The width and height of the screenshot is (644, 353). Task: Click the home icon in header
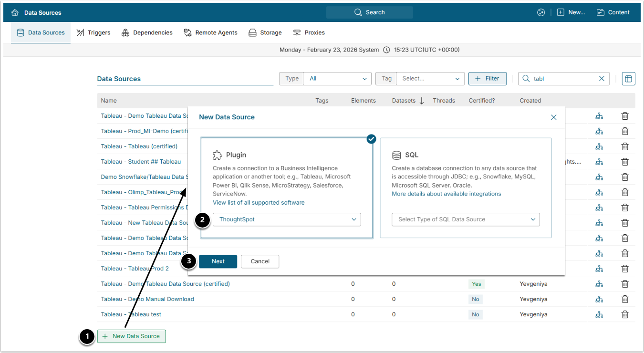(x=15, y=12)
